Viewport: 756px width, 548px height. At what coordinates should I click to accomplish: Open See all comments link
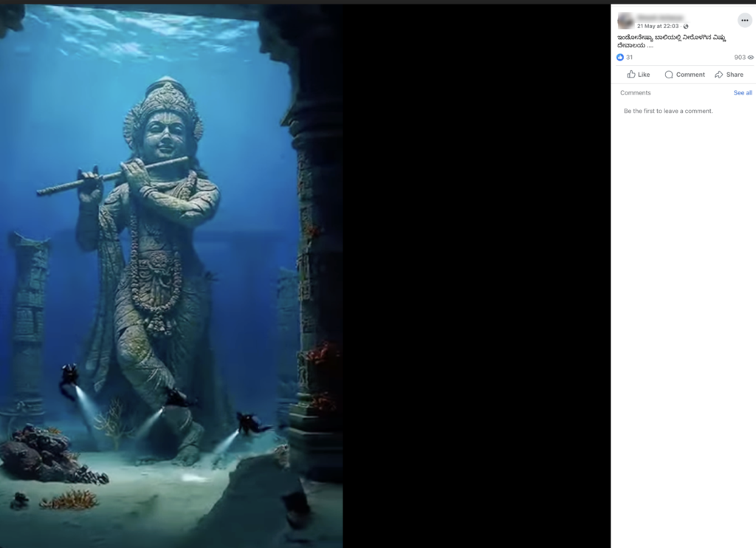pos(743,92)
